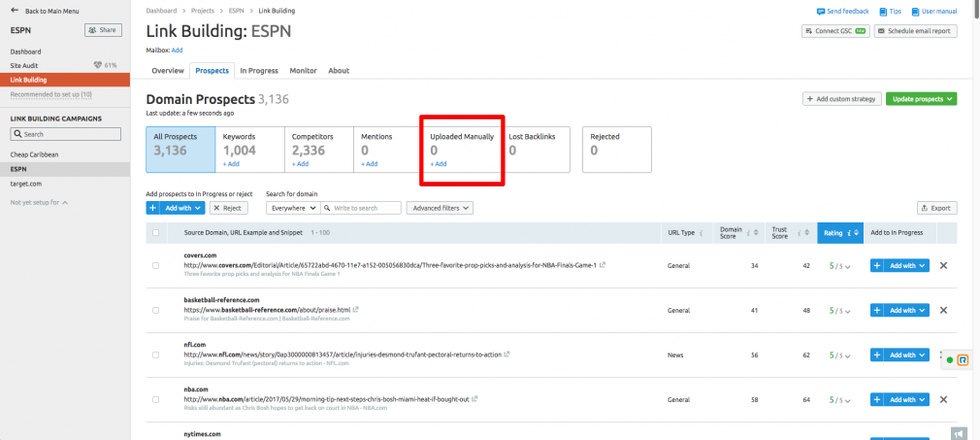Viewport: 980px width, 440px height.
Task: Expand the basketball-reference.com rating chevron
Action: tap(848, 311)
